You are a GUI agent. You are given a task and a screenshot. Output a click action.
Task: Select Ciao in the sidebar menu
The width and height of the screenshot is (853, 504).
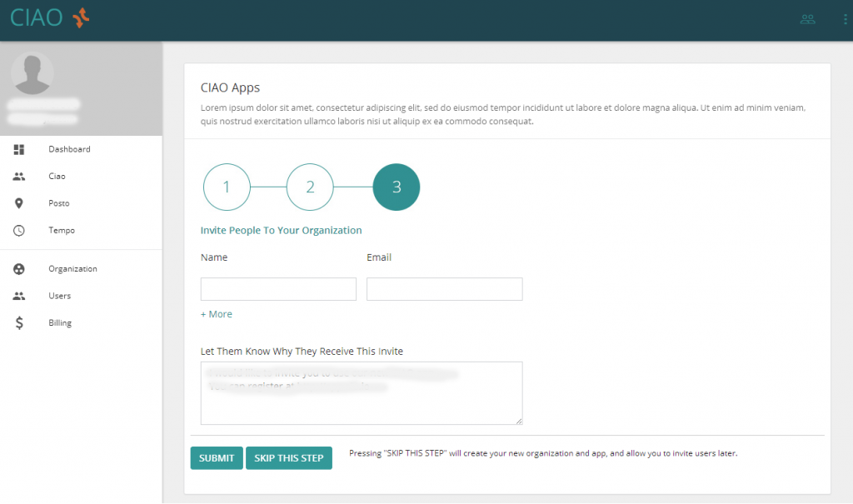tap(58, 176)
